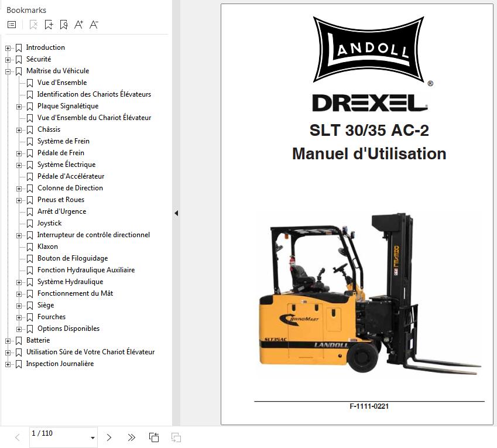Expand the Interrupteur de contrôle directionnel bookmark
This screenshot has height=448, width=497.
coord(19,236)
